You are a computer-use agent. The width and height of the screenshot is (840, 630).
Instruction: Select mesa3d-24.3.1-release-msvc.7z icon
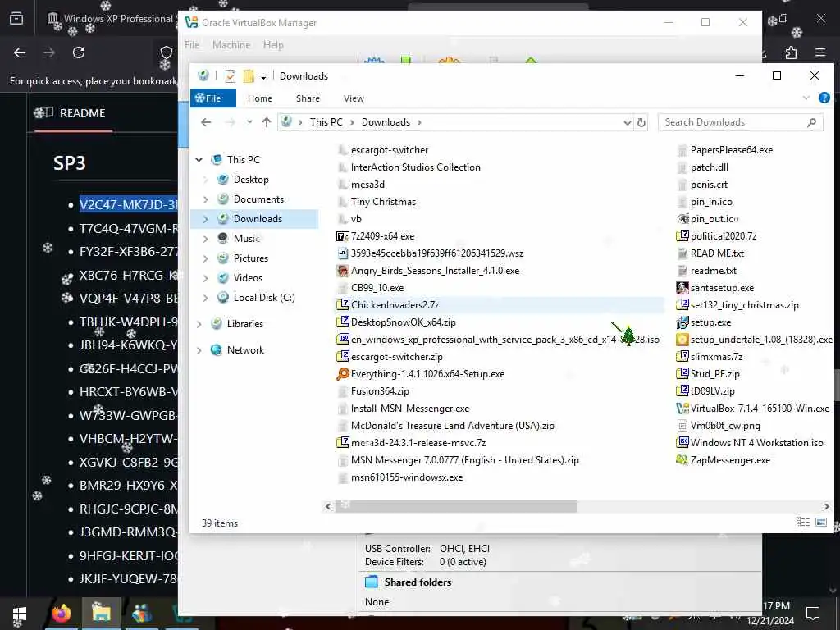point(342,443)
